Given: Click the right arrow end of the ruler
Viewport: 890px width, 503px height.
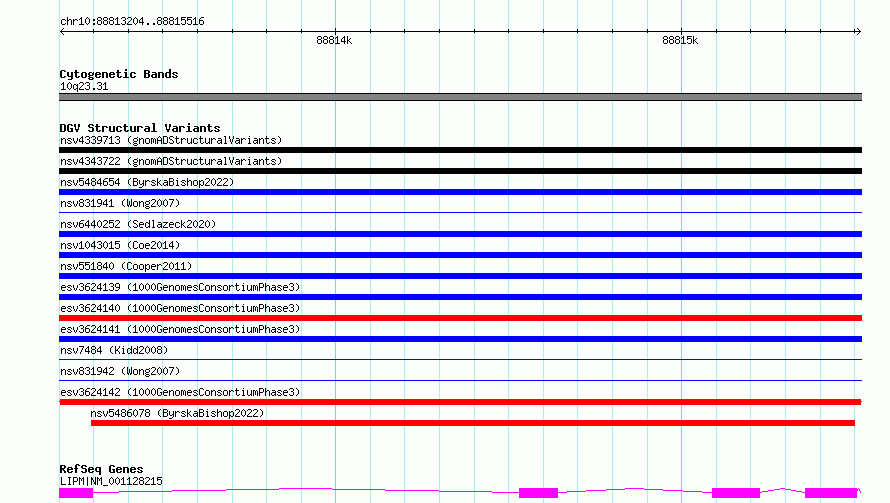Looking at the screenshot, I should point(858,32).
